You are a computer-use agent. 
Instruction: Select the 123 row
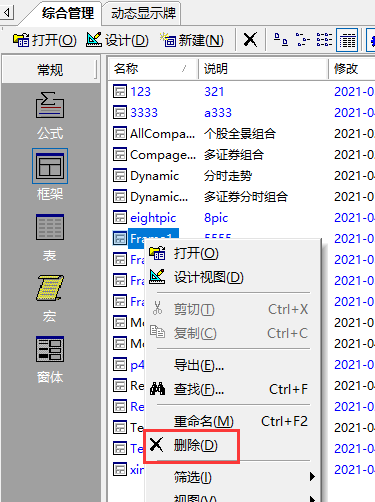pyautogui.click(x=243, y=91)
